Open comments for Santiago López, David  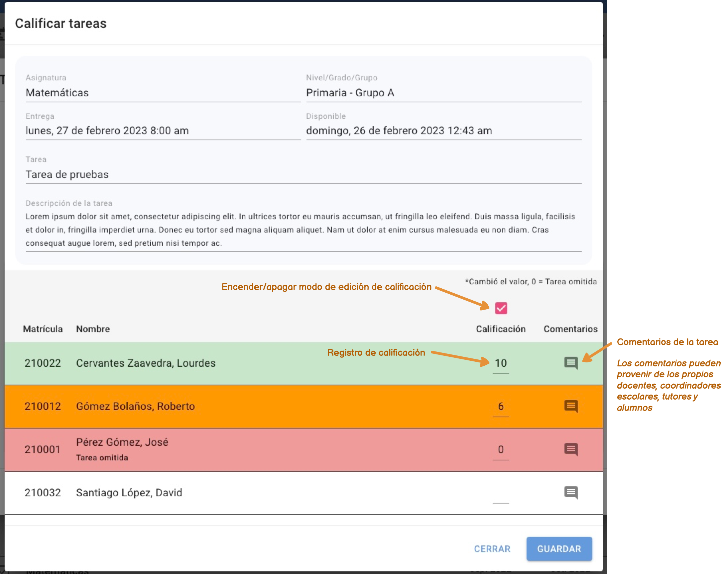571,492
